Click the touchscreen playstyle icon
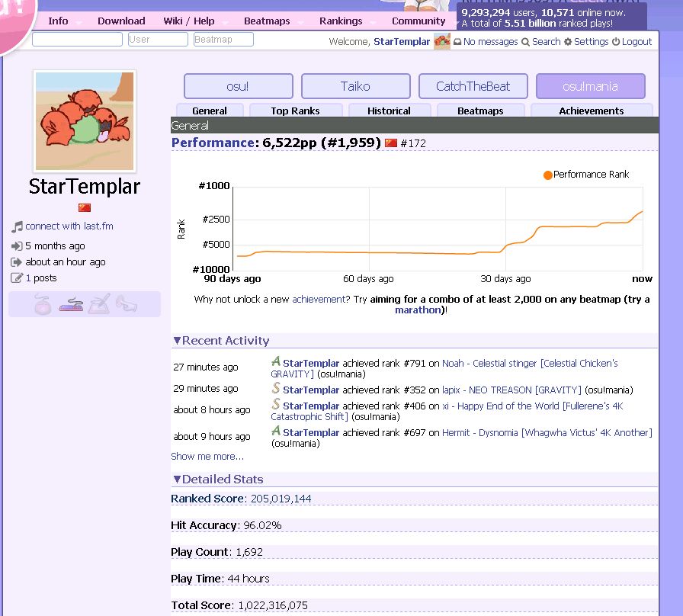Screen dimensions: 683x616 point(127,303)
